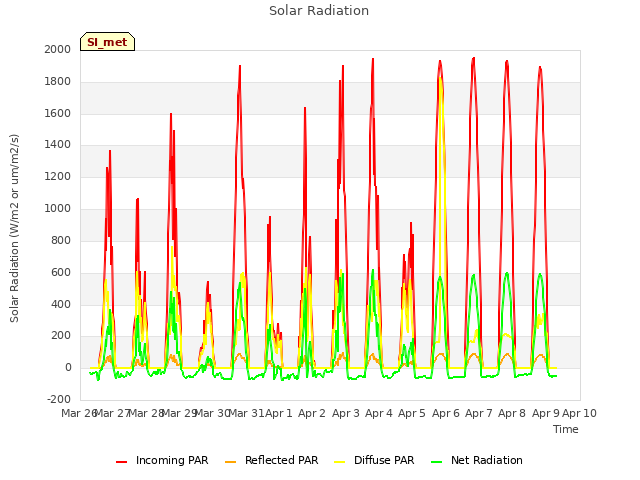Click the Apr 6 x-axis tick label
Viewport: 640px width, 480px height.
coord(446,413)
